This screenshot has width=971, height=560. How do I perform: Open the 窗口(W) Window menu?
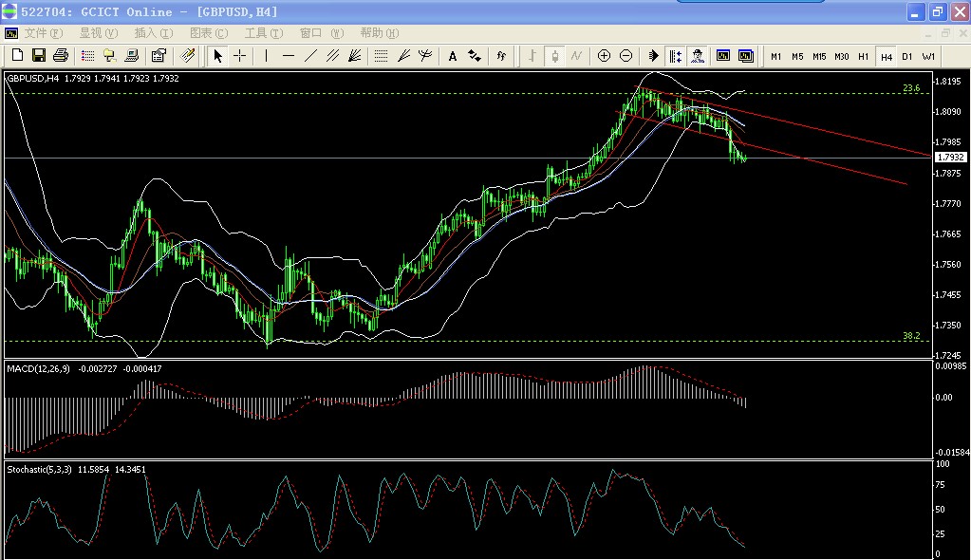(322, 33)
